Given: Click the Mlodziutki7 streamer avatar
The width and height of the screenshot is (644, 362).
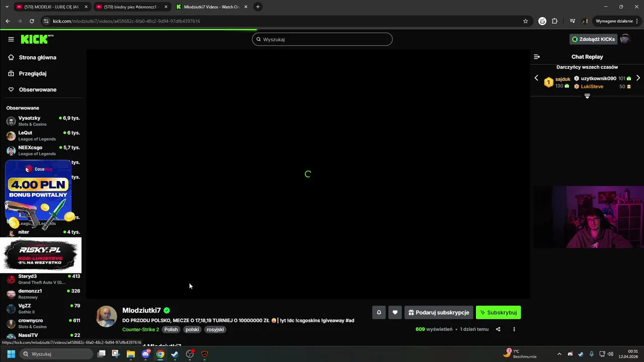Looking at the screenshot, I should pyautogui.click(x=107, y=317).
